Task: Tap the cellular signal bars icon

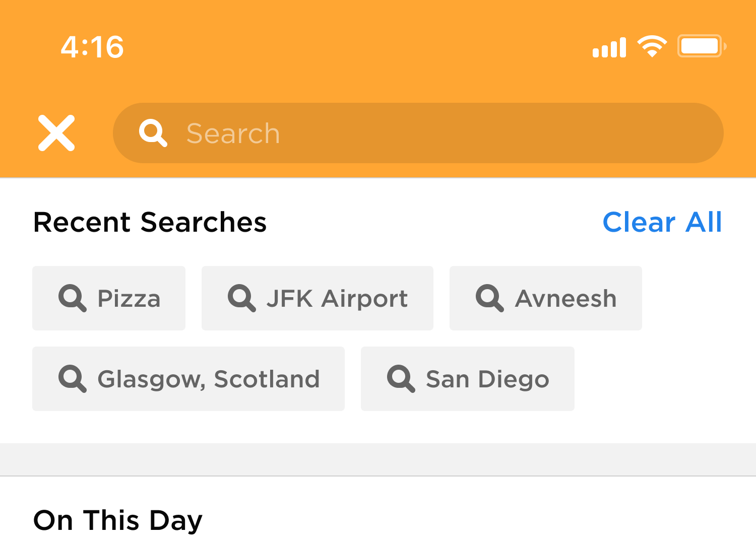Action: tap(609, 47)
